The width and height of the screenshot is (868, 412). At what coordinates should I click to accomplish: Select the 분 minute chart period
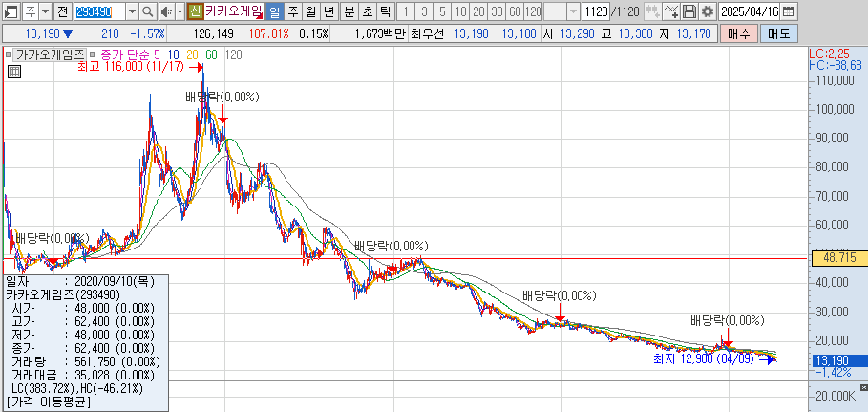[x=349, y=11]
